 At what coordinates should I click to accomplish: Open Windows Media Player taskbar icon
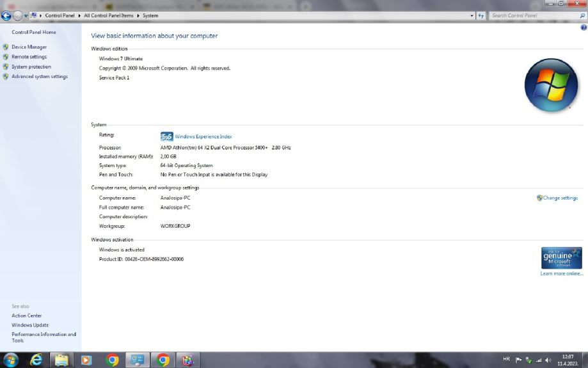(86, 360)
